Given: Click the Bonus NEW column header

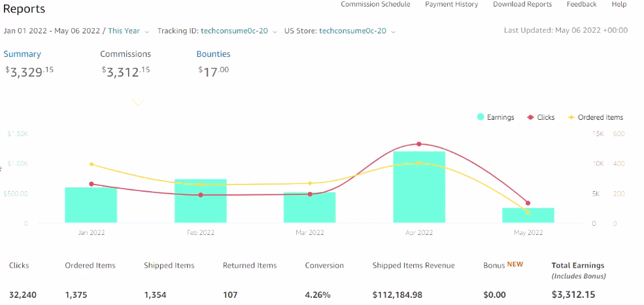Looking at the screenshot, I should pyautogui.click(x=503, y=265).
